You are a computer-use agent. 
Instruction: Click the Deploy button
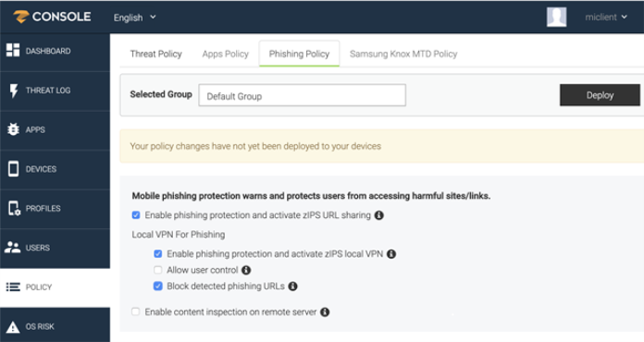[x=600, y=95]
